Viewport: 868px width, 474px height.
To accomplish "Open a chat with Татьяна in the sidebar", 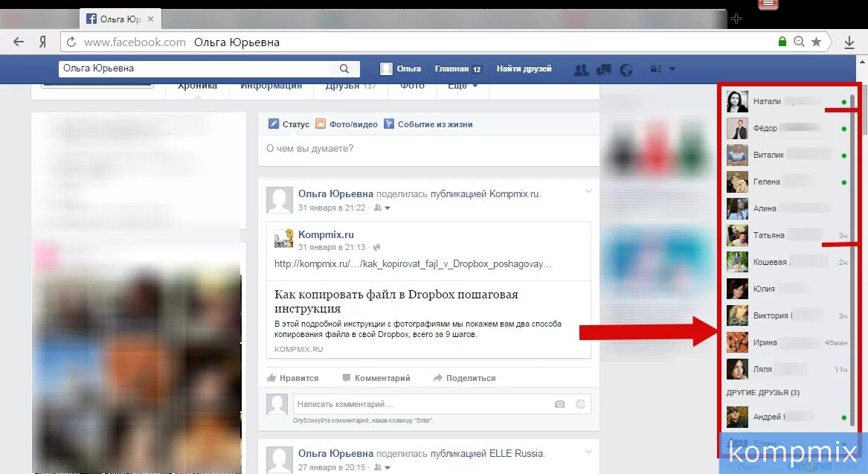I will [x=787, y=235].
